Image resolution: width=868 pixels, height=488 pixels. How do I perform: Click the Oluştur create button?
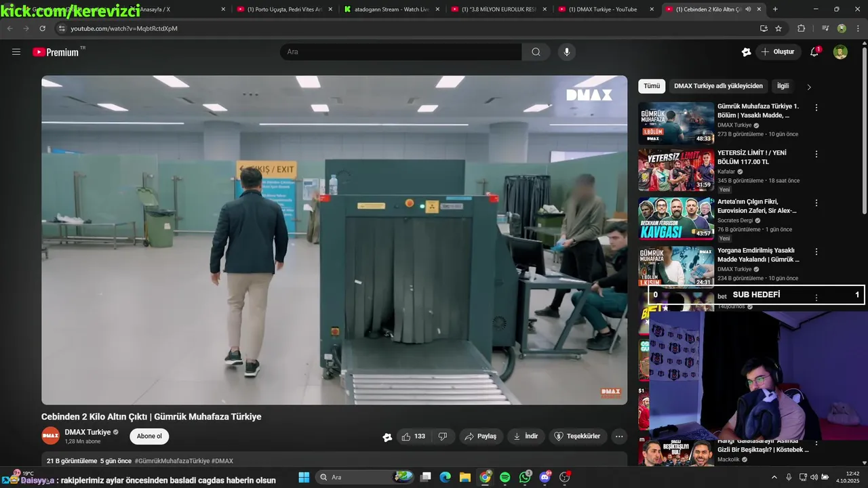pyautogui.click(x=778, y=52)
